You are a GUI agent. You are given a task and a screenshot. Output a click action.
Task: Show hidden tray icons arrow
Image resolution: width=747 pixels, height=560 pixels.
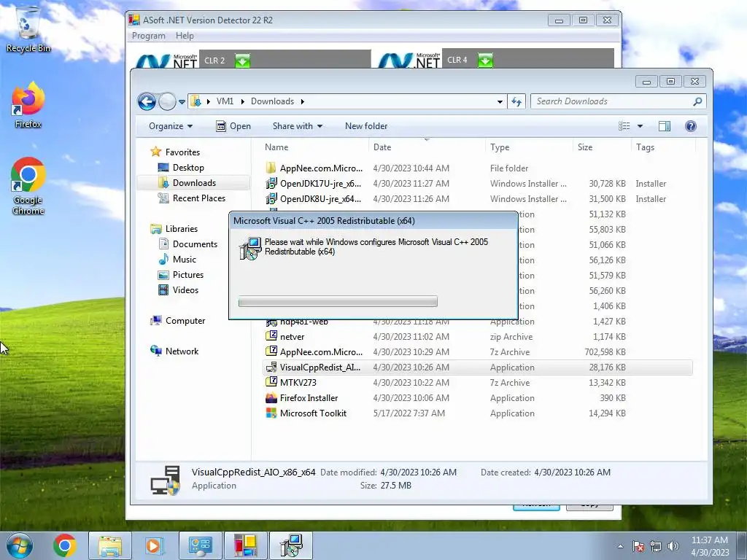tap(620, 546)
